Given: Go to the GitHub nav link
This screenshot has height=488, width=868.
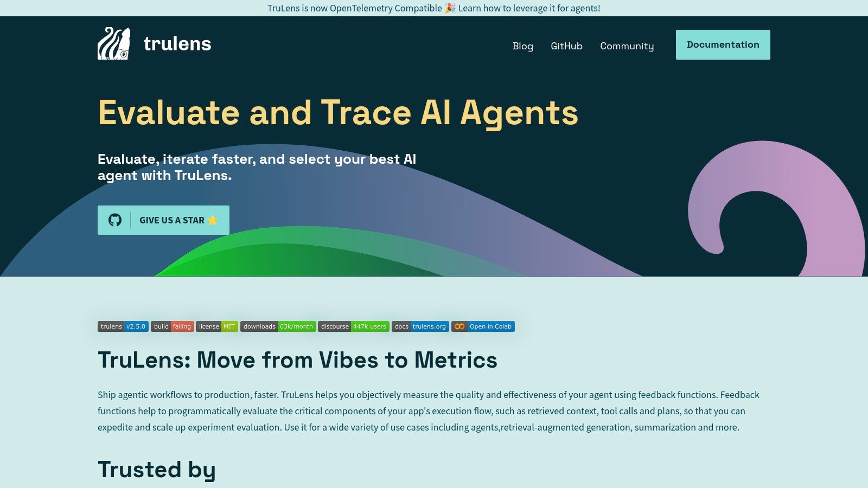Looking at the screenshot, I should [x=566, y=46].
